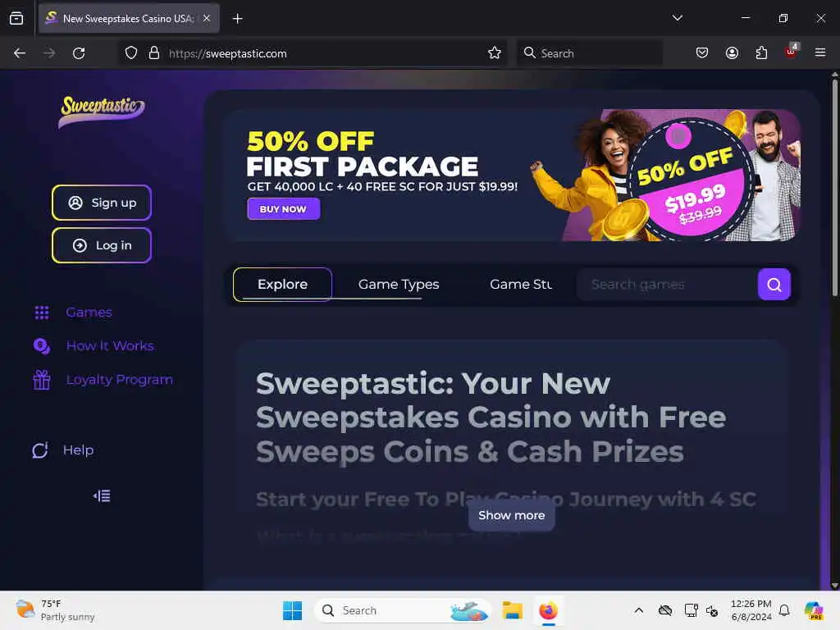Select the Explore tab
Image resolution: width=840 pixels, height=630 pixels.
(x=282, y=285)
